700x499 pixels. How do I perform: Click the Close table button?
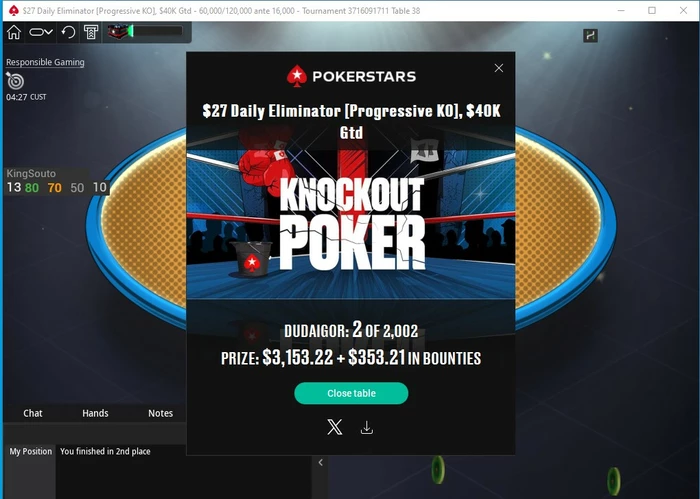pyautogui.click(x=351, y=393)
